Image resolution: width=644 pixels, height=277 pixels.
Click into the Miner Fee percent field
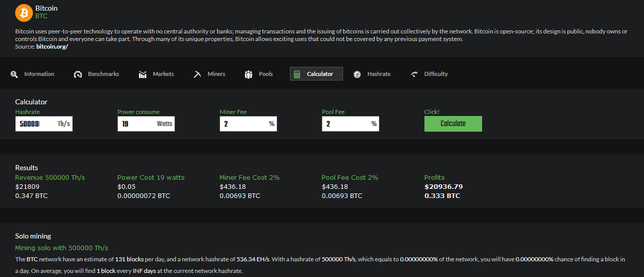248,124
